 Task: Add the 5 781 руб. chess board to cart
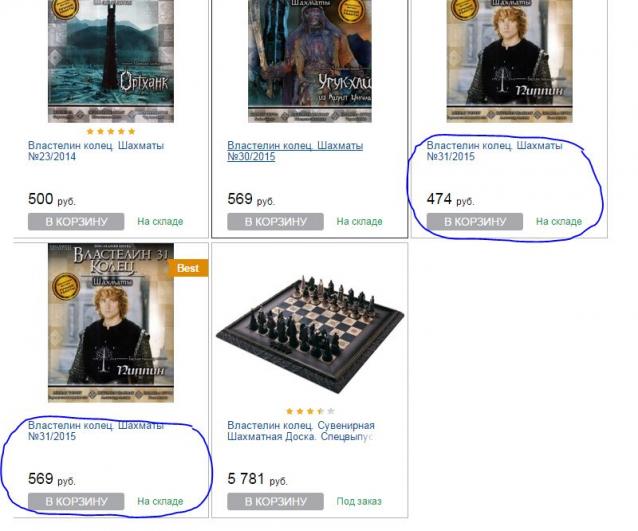[275, 501]
